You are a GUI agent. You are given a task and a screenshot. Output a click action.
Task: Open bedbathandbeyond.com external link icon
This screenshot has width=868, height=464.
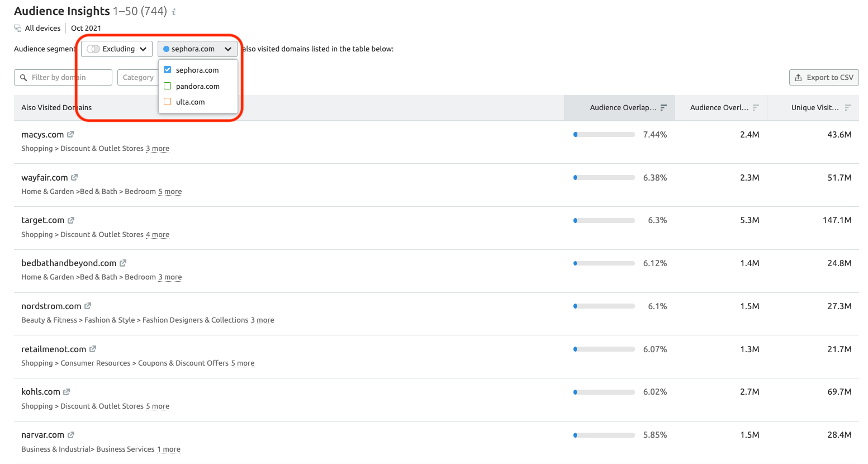pos(123,263)
